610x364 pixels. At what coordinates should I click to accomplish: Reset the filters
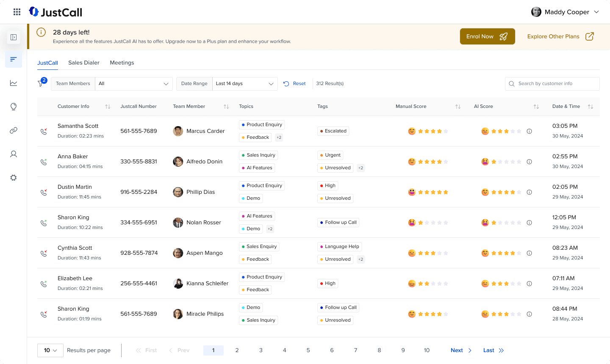[x=294, y=84]
